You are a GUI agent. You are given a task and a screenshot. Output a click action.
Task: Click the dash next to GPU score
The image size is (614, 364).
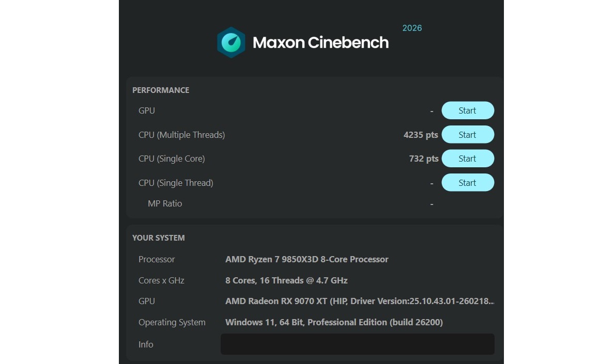click(x=432, y=110)
